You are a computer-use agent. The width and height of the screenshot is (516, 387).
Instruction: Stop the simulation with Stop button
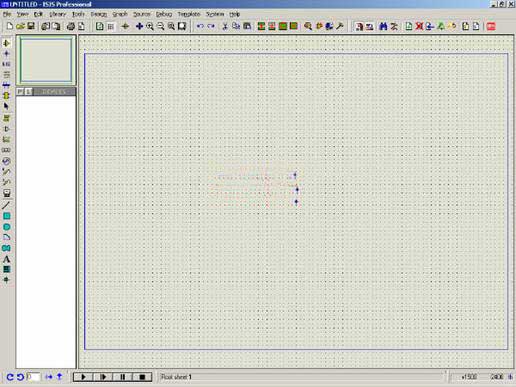(142, 377)
